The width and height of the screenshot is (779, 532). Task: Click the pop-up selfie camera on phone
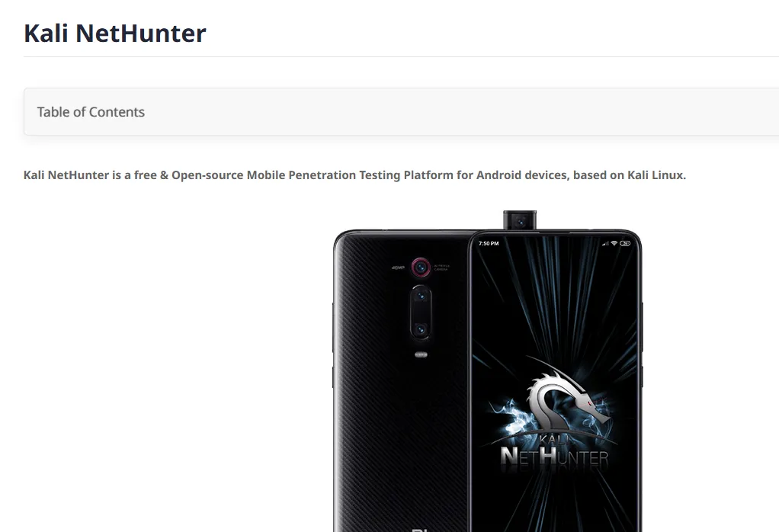click(x=520, y=220)
